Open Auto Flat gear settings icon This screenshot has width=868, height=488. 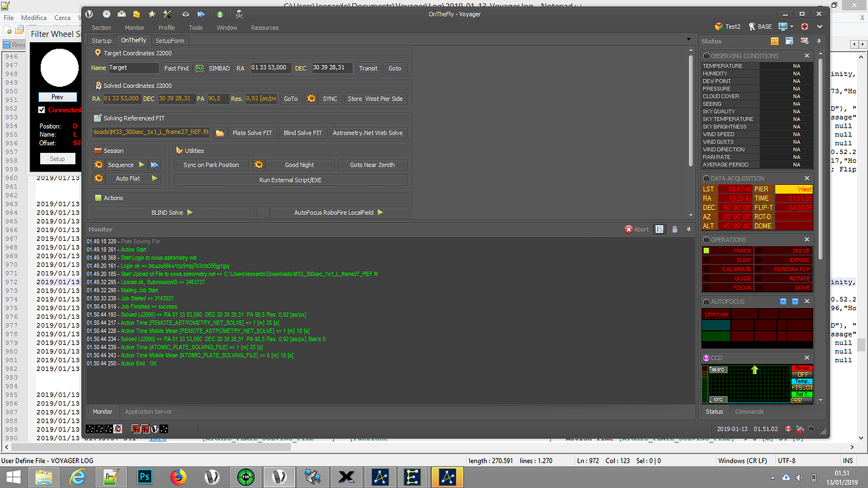(x=99, y=179)
